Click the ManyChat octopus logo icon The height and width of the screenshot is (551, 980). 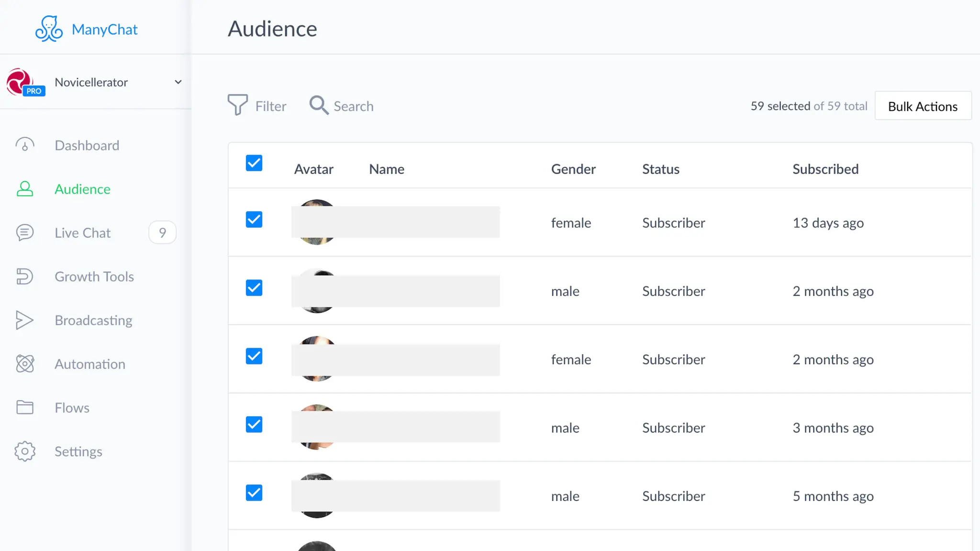point(49,29)
